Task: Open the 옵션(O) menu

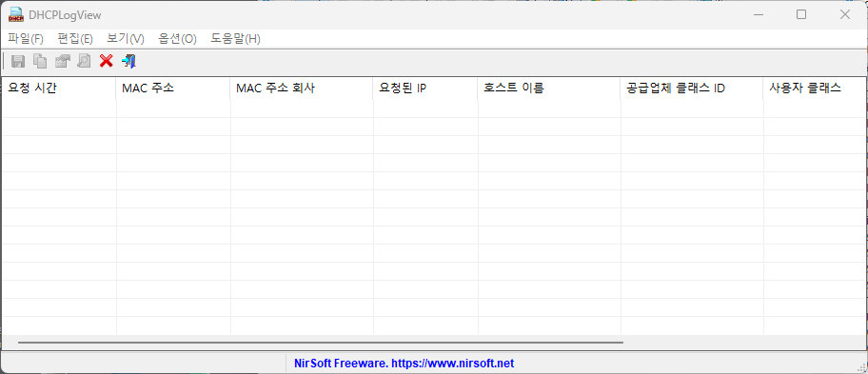Action: click(177, 39)
